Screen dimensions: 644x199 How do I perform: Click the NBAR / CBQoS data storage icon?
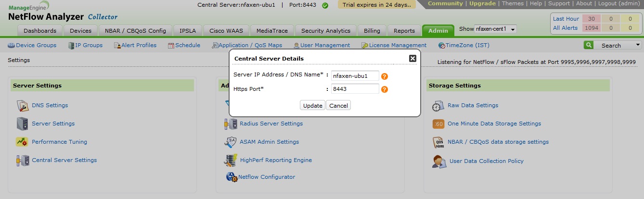439,142
